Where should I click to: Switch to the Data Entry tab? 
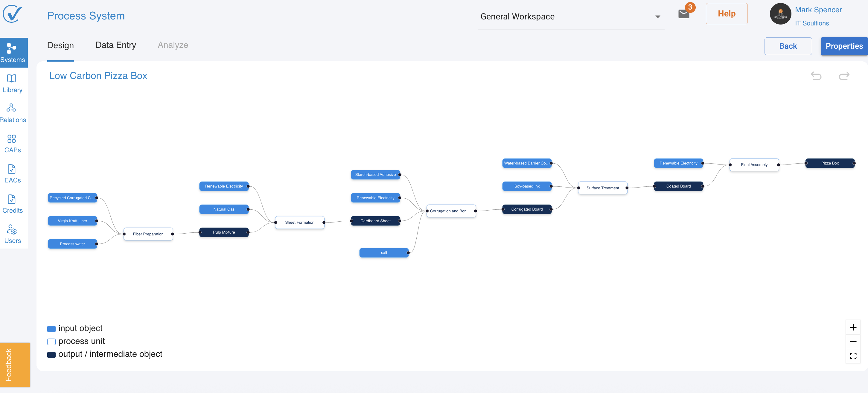pos(115,45)
